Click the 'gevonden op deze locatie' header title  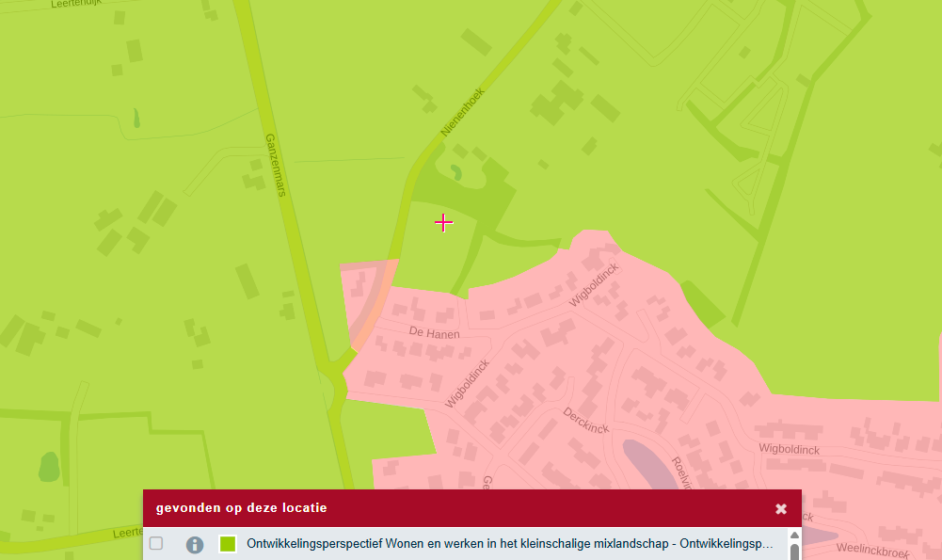click(x=242, y=507)
